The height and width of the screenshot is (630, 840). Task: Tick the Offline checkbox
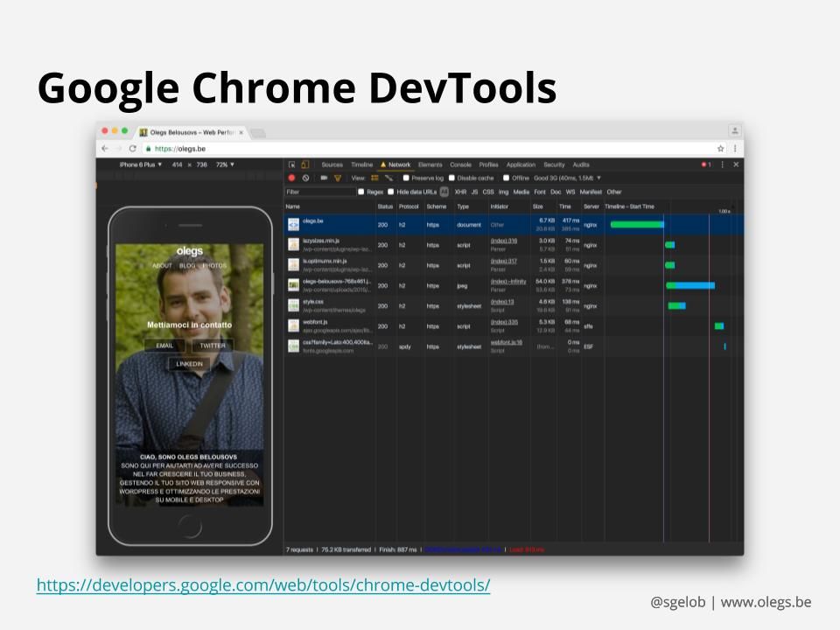pos(507,178)
